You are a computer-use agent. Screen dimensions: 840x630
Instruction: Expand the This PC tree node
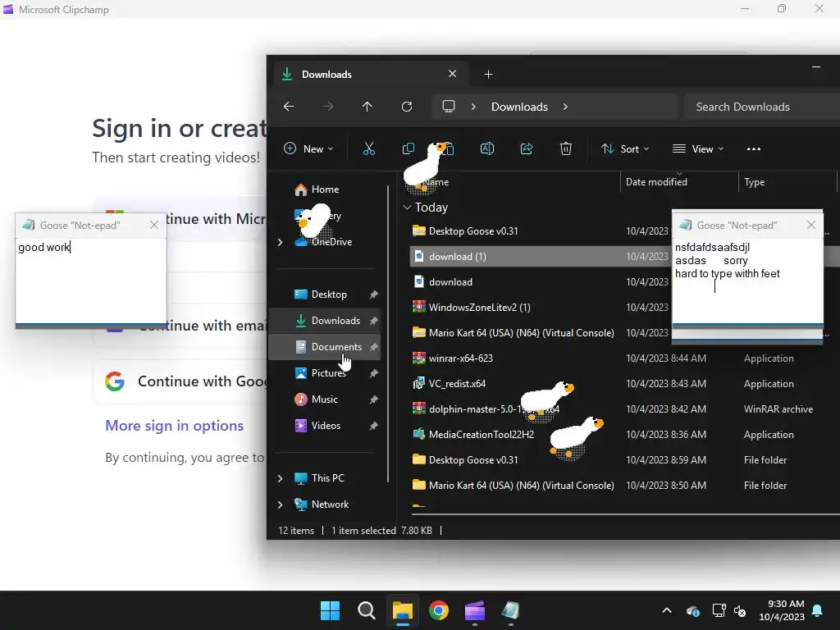coord(281,478)
